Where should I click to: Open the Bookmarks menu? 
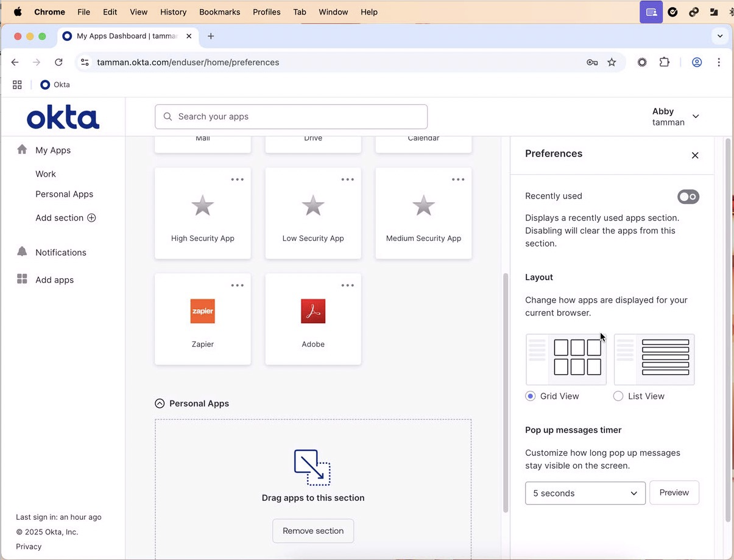pyautogui.click(x=220, y=12)
